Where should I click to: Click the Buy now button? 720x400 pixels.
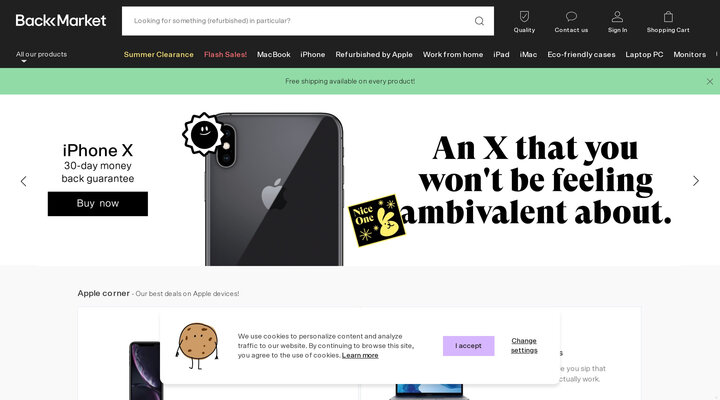pyautogui.click(x=98, y=203)
